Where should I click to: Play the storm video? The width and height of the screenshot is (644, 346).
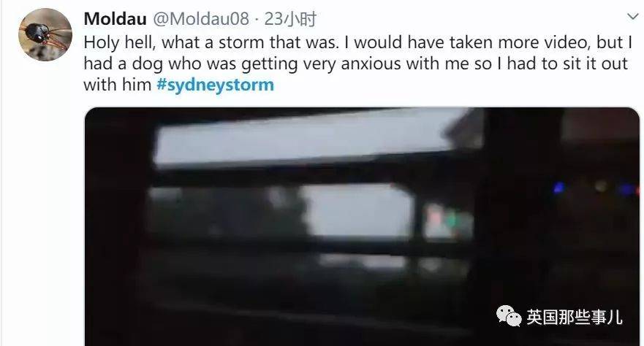tap(363, 227)
